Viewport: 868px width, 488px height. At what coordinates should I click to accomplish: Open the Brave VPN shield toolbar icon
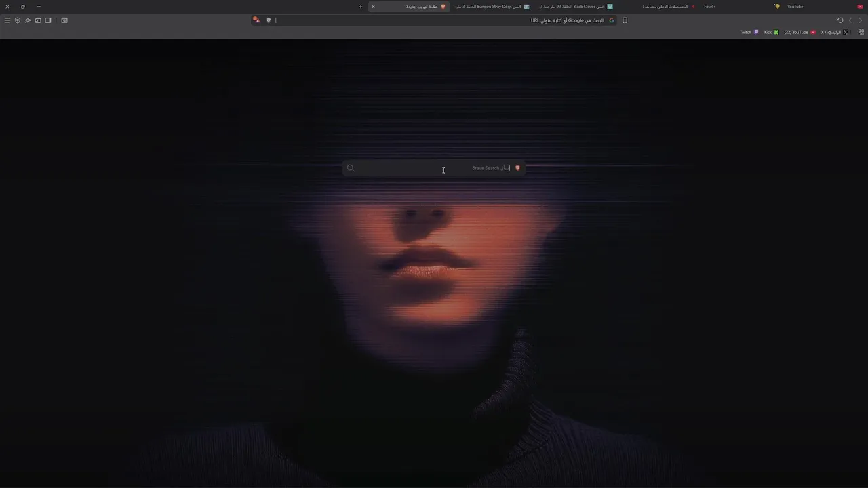tap(18, 20)
